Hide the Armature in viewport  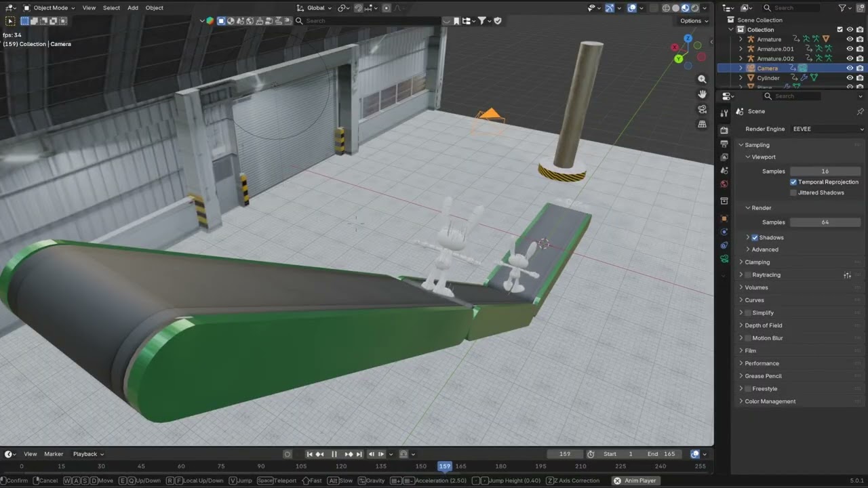pyautogui.click(x=850, y=39)
